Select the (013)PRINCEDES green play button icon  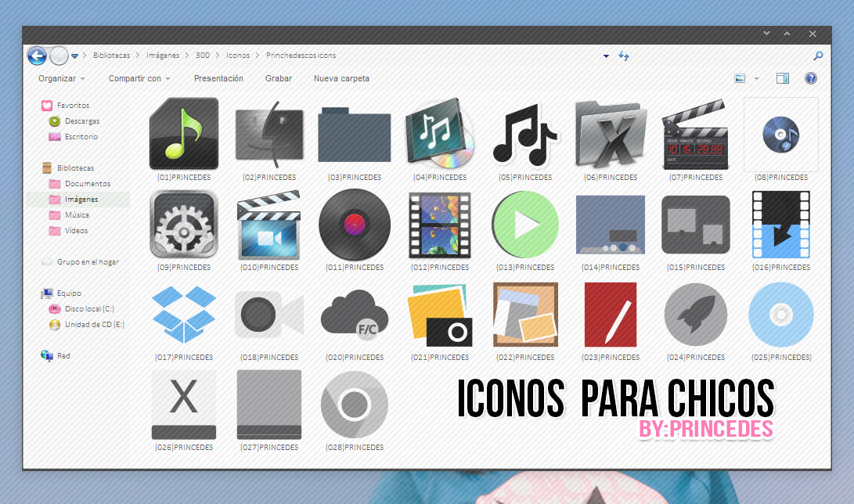click(x=525, y=225)
